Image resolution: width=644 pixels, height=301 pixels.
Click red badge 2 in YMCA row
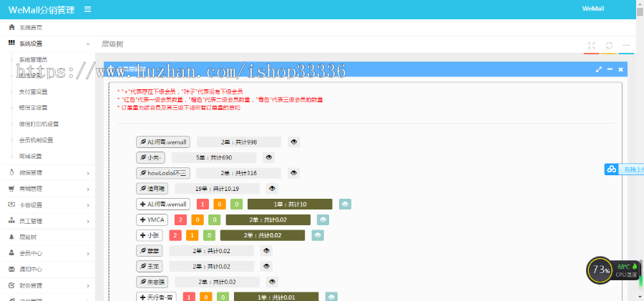pos(181,219)
